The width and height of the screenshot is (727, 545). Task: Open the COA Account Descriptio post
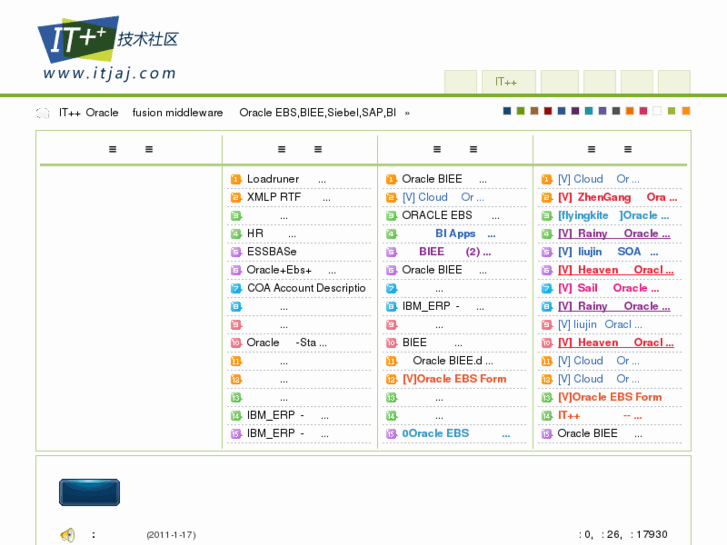(306, 288)
